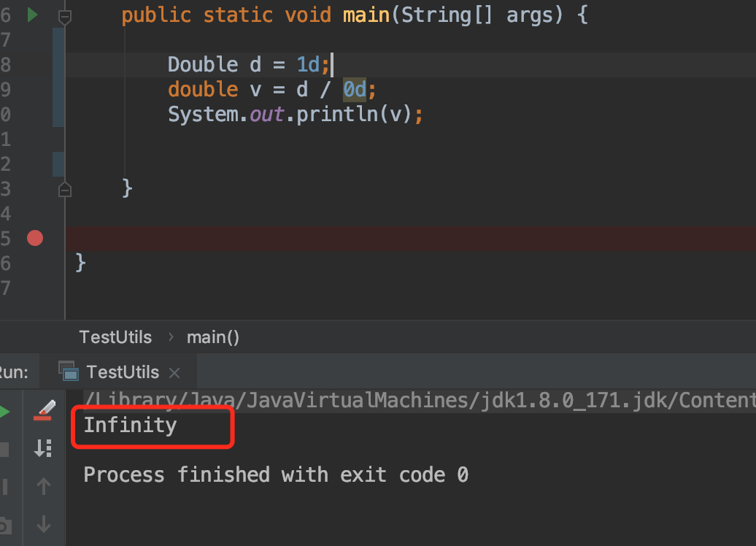The image size is (756, 546).
Task: Remove the red breakpoint in gutter
Action: click(x=35, y=238)
